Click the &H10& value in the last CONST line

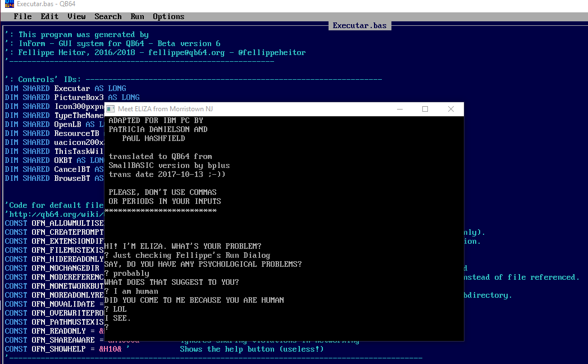tap(110, 349)
